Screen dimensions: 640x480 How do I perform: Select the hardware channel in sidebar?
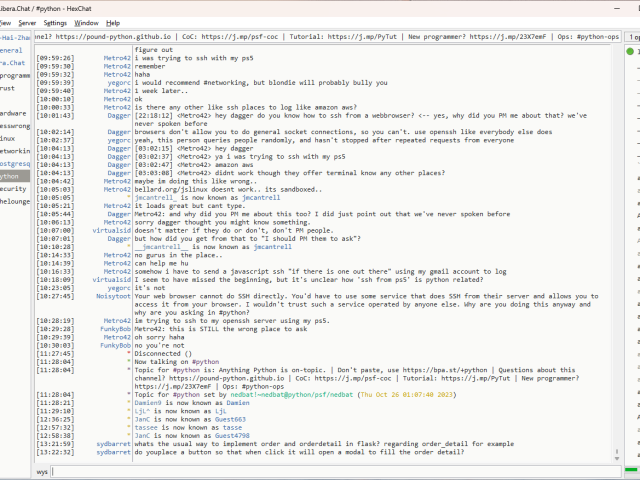coord(13,113)
